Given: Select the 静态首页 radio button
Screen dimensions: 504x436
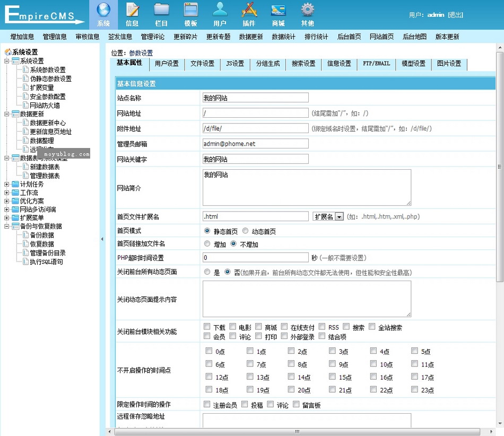Looking at the screenshot, I should [207, 231].
